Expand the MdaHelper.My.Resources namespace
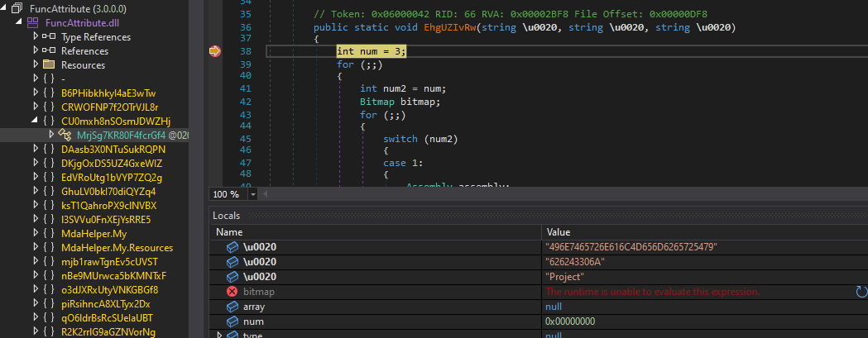The width and height of the screenshot is (868, 338). point(36,247)
